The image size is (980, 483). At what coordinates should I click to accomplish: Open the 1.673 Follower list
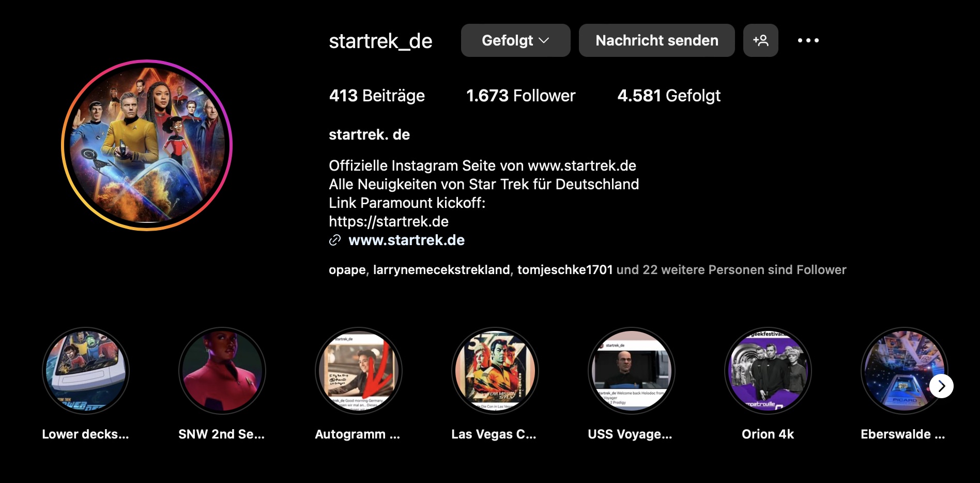(x=520, y=96)
